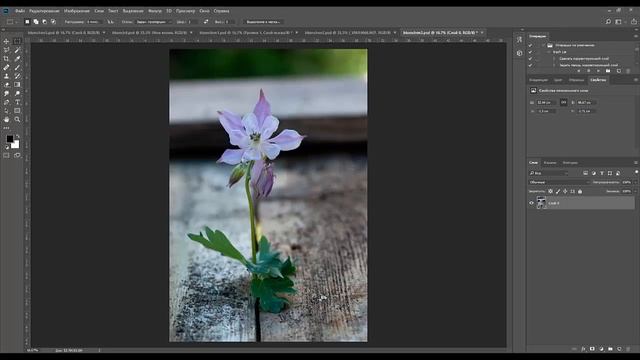Choose Add to Selection mode
The image size is (640, 360).
click(x=36, y=22)
